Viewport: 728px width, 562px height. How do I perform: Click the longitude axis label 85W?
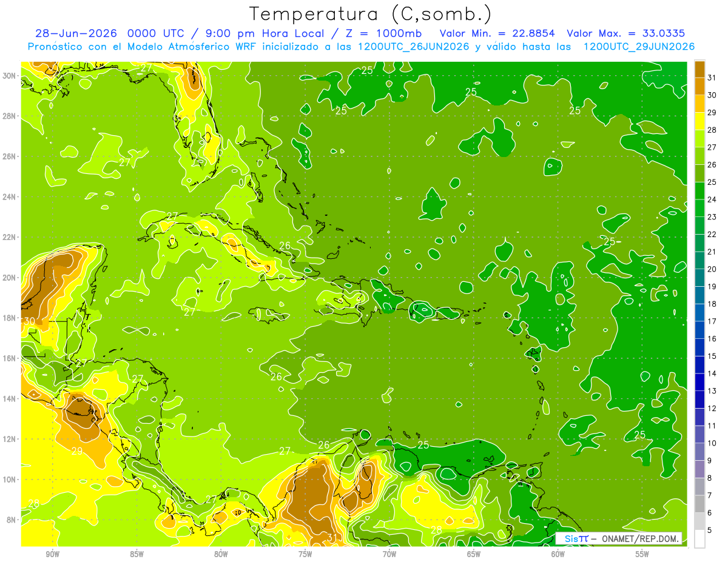[x=137, y=554]
